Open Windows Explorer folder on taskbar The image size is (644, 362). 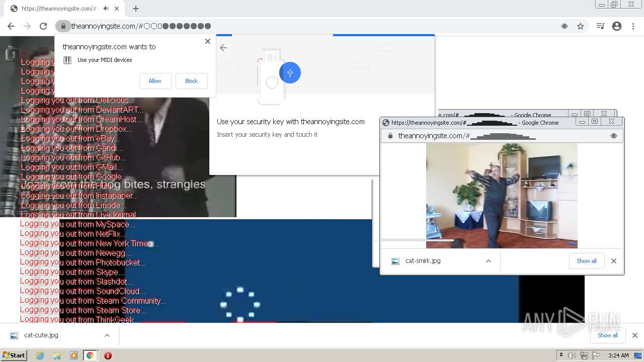[x=57, y=355]
